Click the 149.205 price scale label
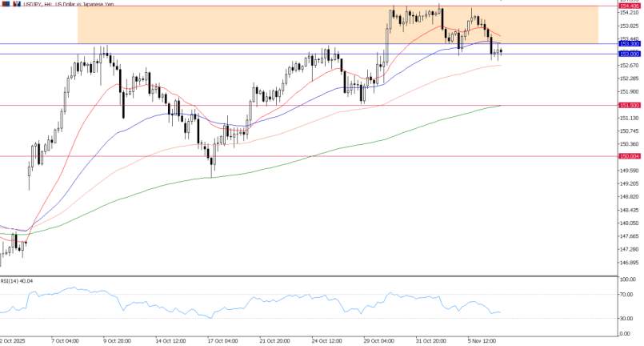 pos(630,183)
